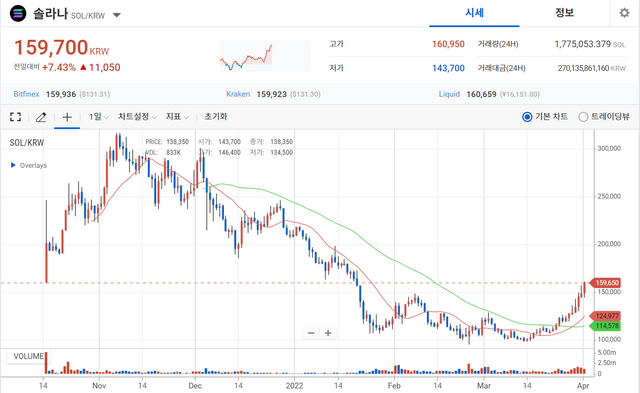This screenshot has height=393, width=640.
Task: Select the pencil drawing tool
Action: (41, 118)
